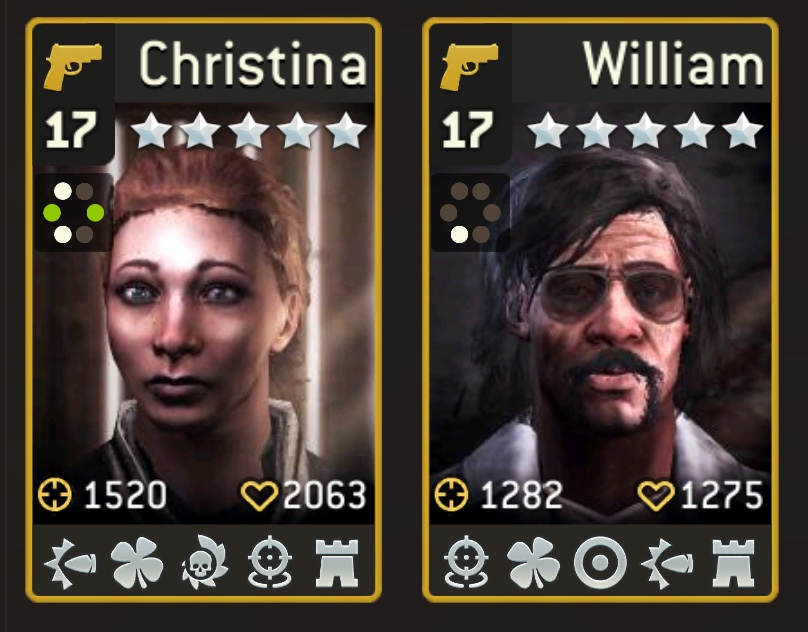
Task: Select William's crosshair marksman trait icon
Action: coord(466,562)
